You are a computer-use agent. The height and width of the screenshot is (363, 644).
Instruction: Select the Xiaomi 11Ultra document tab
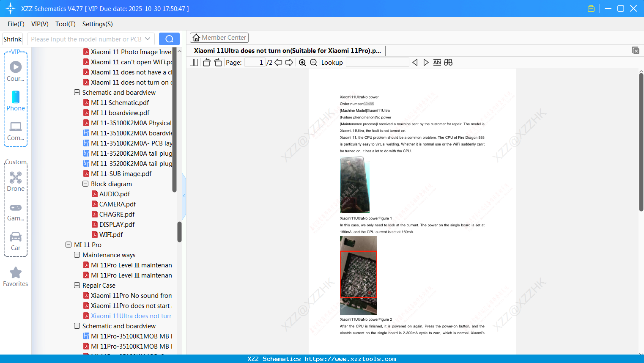click(288, 51)
